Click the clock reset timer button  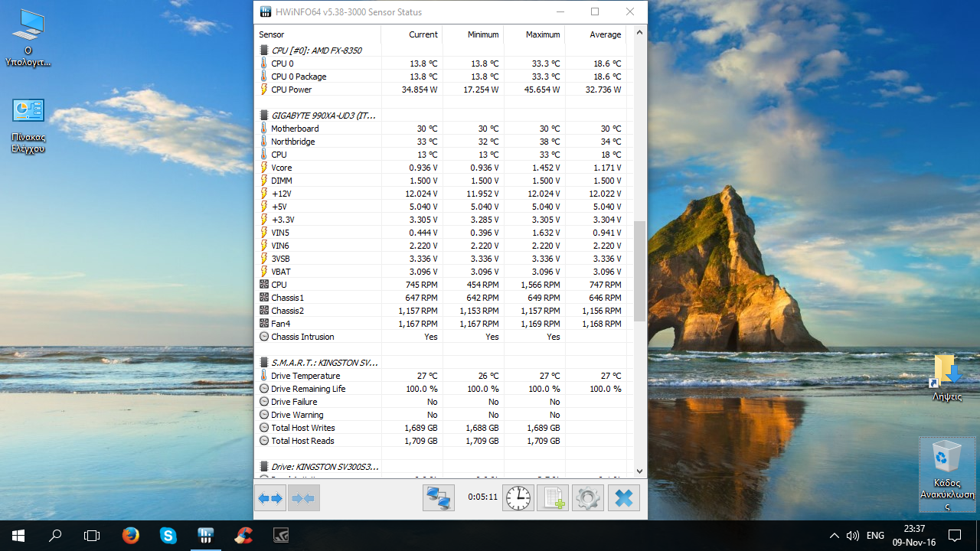coord(518,498)
